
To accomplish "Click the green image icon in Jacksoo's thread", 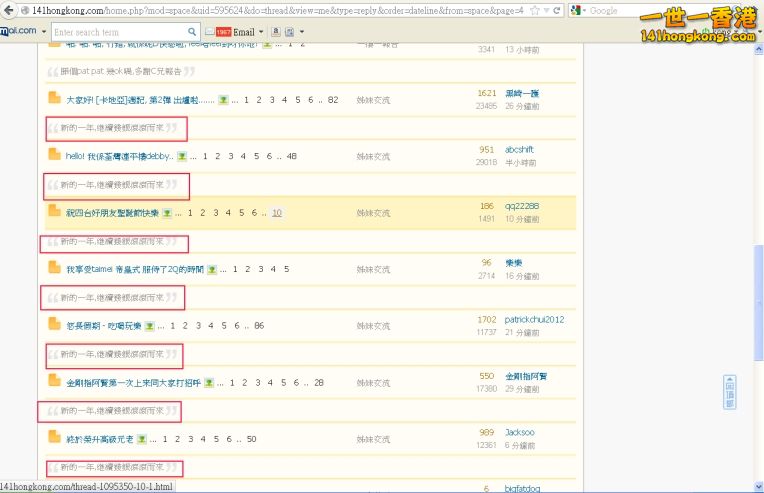I will (141, 439).
